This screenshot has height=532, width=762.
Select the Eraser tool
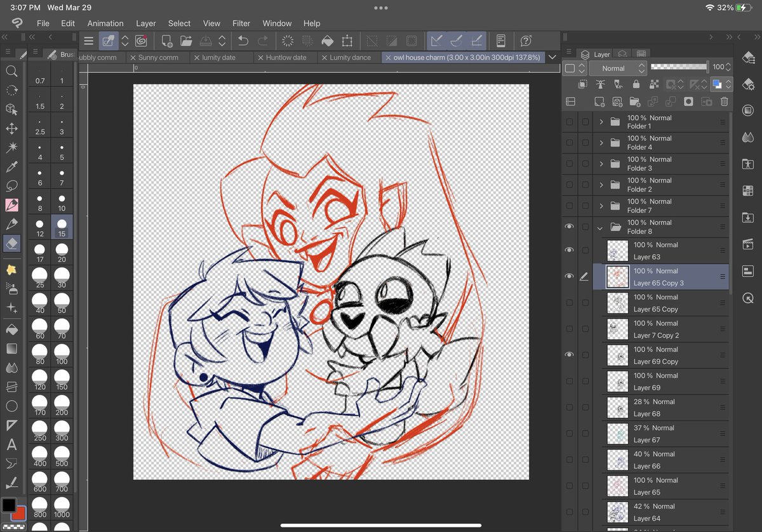click(11, 243)
